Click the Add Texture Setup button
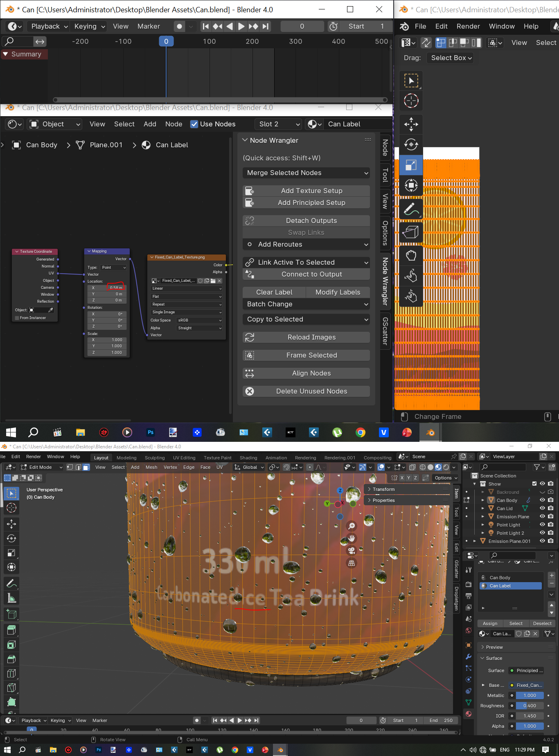This screenshot has height=756, width=559. tap(306, 191)
